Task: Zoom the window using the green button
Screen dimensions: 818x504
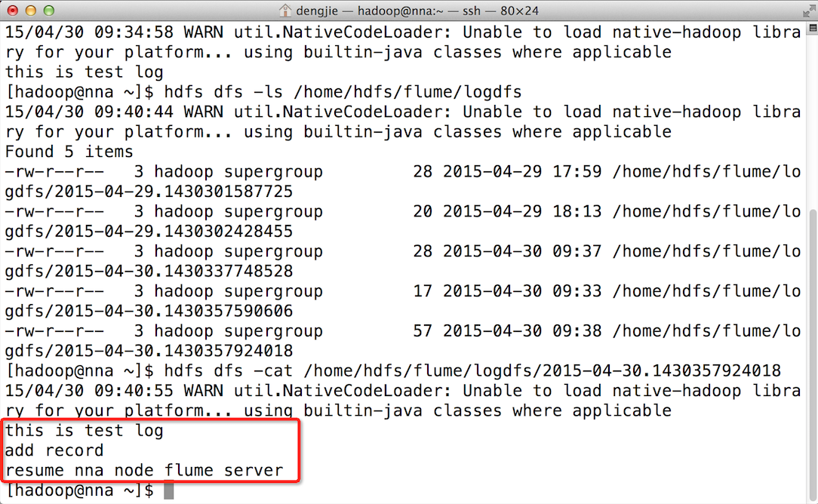Action: 48,11
